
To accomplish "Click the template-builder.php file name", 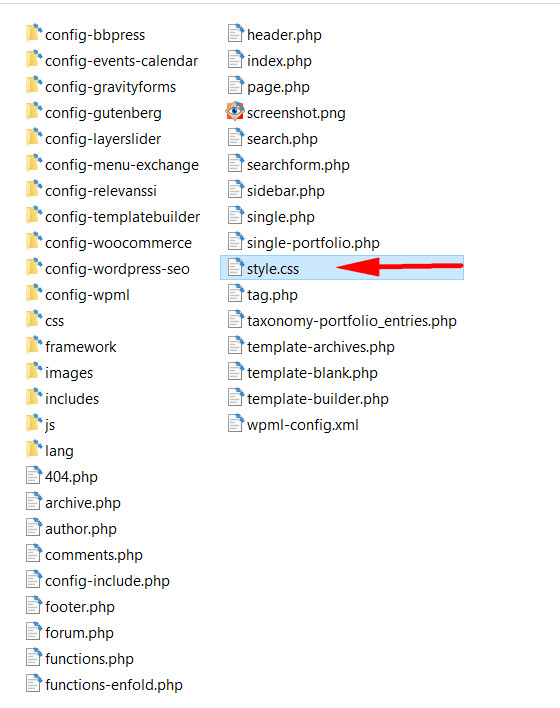I will coord(318,399).
